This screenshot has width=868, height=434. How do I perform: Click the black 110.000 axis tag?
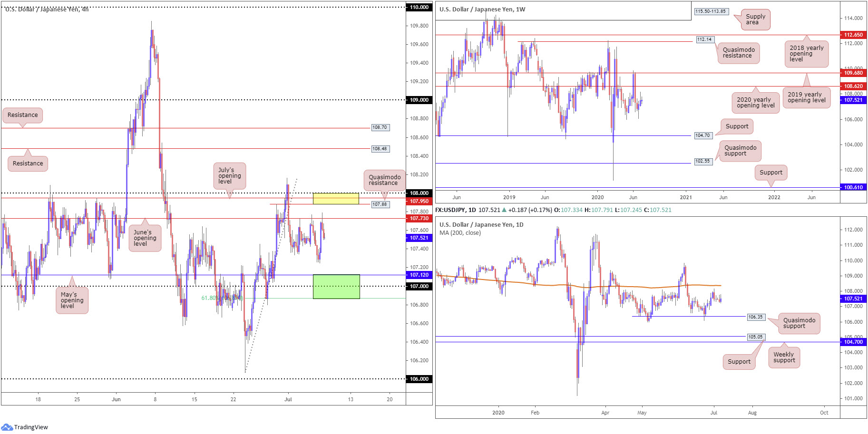[x=419, y=7]
